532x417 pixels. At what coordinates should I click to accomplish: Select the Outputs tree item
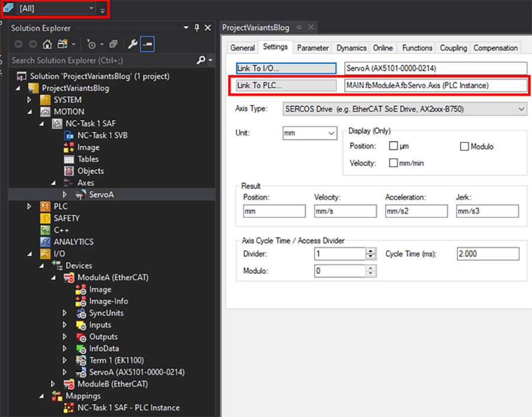click(103, 337)
